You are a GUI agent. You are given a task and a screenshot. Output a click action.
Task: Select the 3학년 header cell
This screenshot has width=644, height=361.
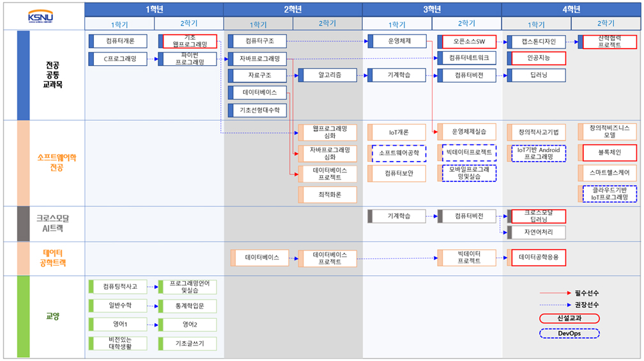point(432,9)
